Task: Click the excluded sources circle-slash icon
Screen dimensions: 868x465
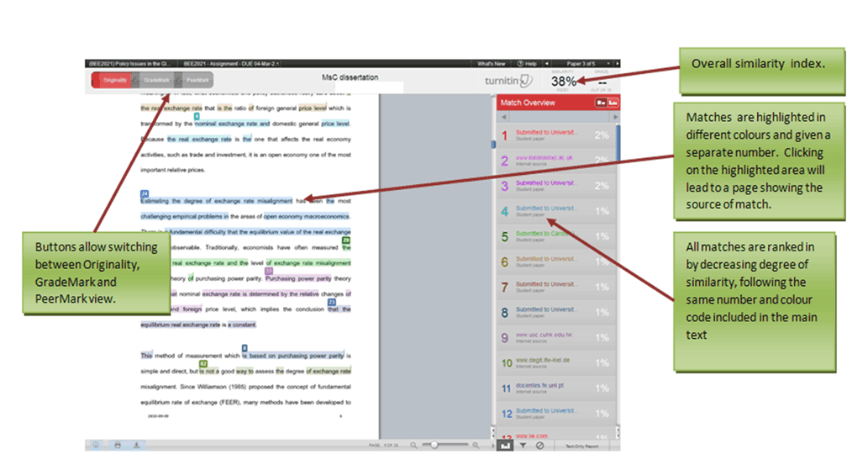Action: coord(539,446)
